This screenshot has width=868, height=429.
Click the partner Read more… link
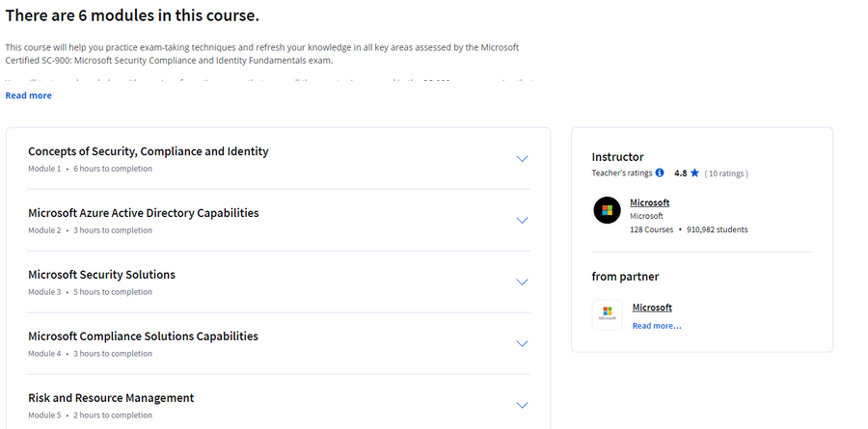click(657, 326)
